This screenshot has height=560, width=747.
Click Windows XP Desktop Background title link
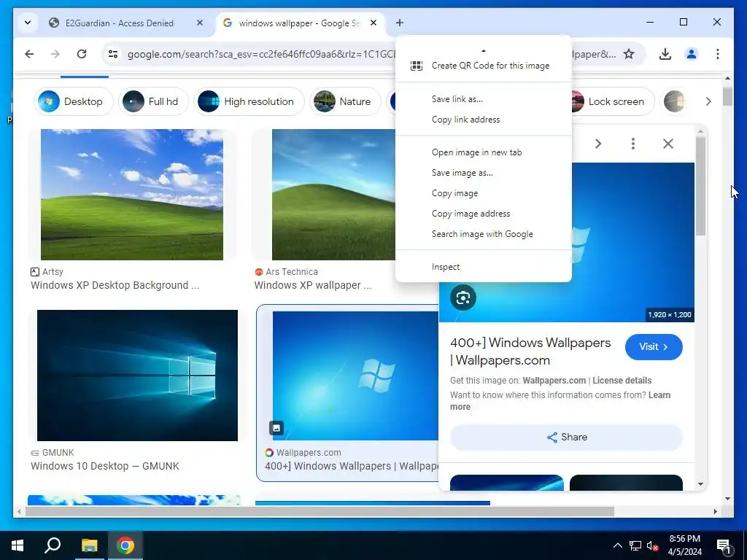pyautogui.click(x=115, y=285)
